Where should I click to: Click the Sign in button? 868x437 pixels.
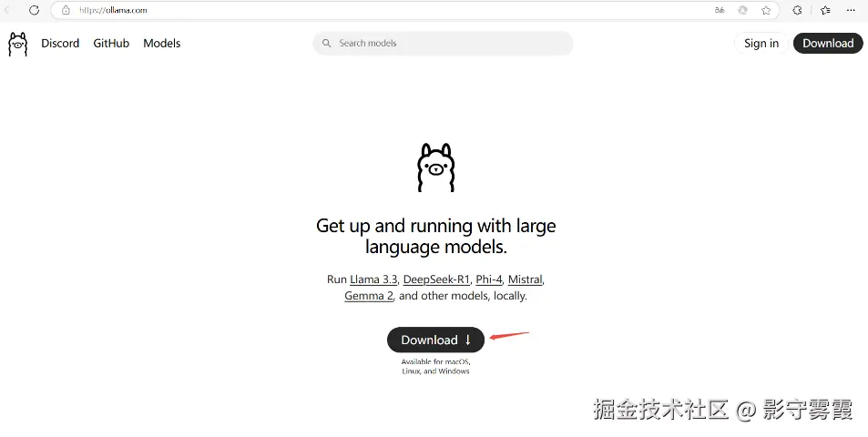point(761,43)
